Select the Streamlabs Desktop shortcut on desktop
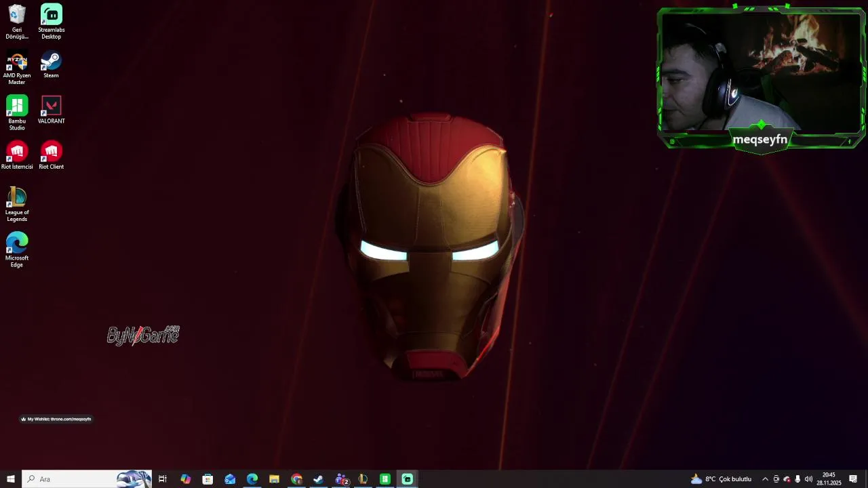 click(52, 22)
